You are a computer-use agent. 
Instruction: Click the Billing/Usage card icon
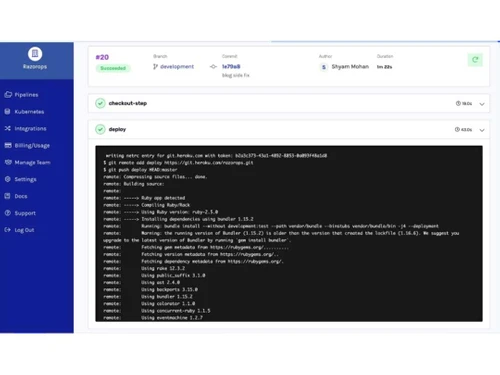point(8,145)
